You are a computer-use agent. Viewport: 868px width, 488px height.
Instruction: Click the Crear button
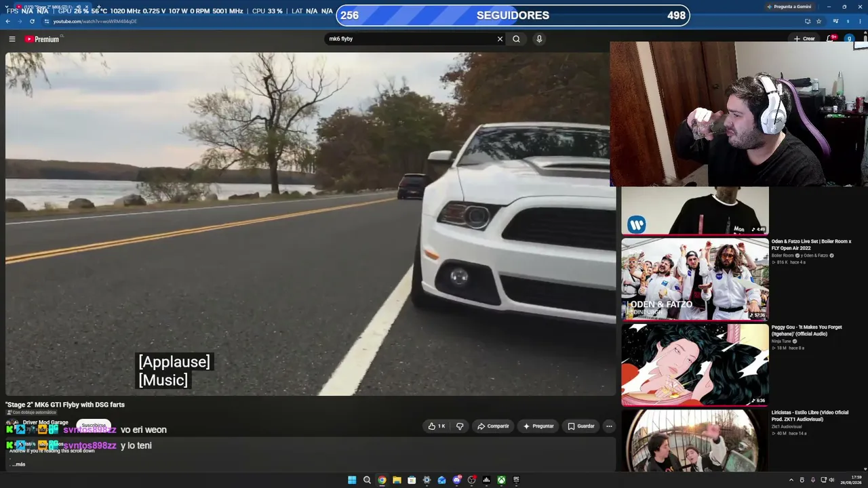click(804, 39)
